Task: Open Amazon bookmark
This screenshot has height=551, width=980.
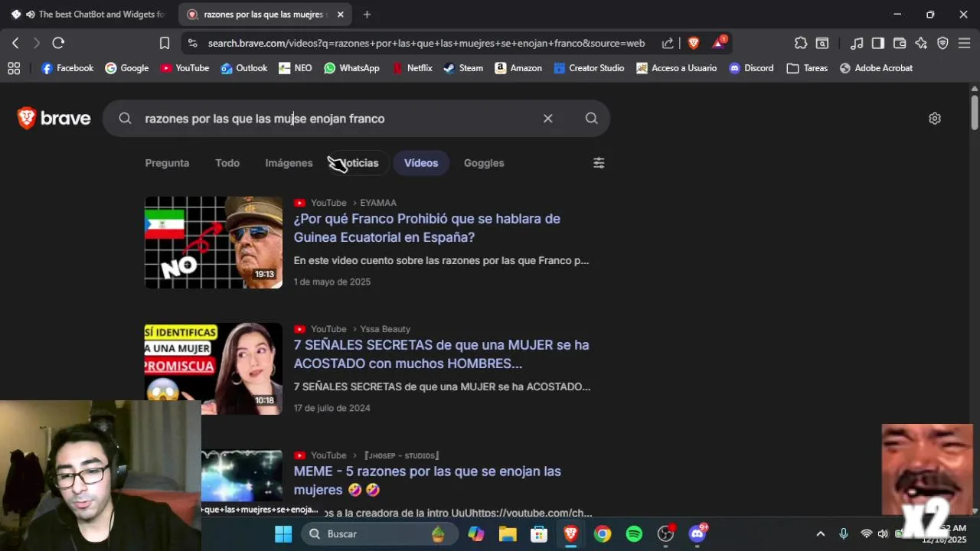Action: point(518,68)
